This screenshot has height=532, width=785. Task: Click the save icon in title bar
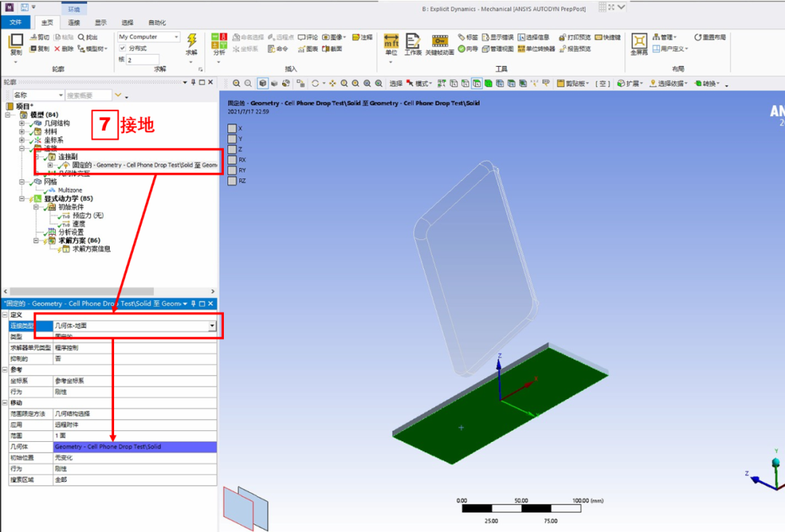point(24,7)
